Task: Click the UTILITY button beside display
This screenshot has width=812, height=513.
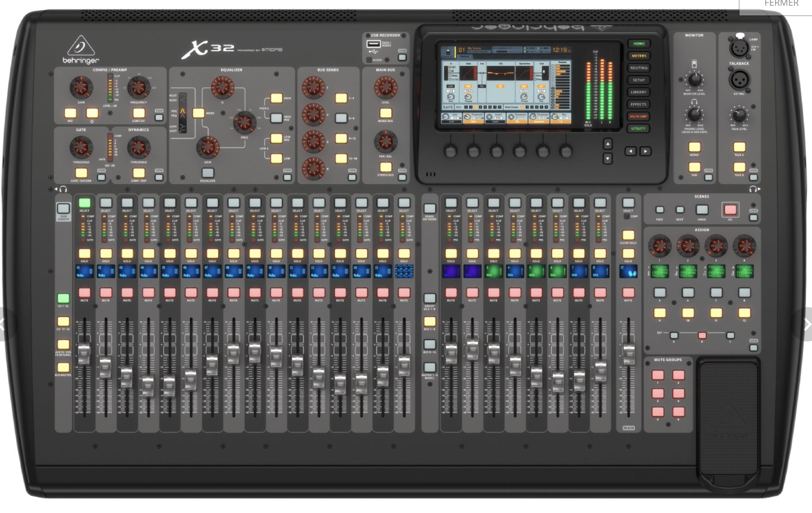Action: [639, 129]
